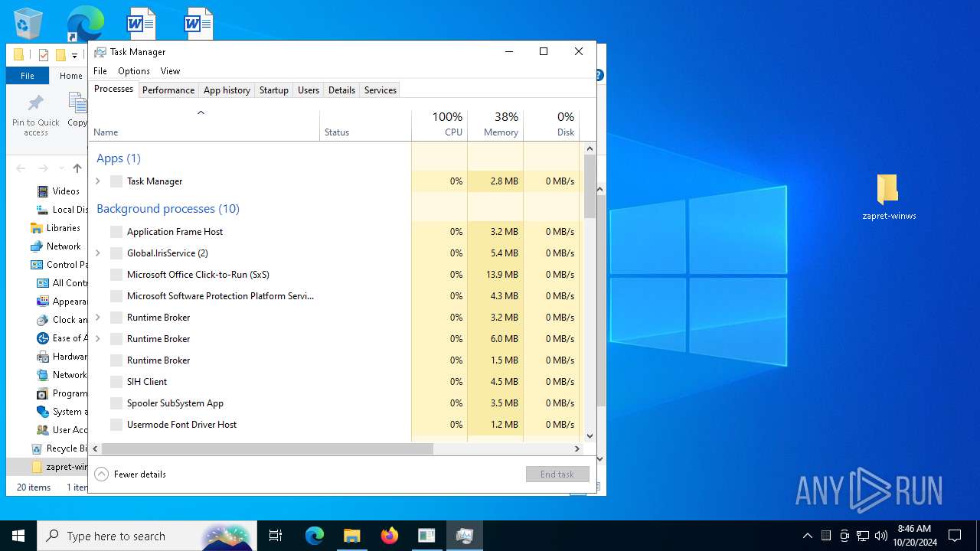This screenshot has width=980, height=551.
Task: Click the disabled End task button
Action: tap(557, 474)
